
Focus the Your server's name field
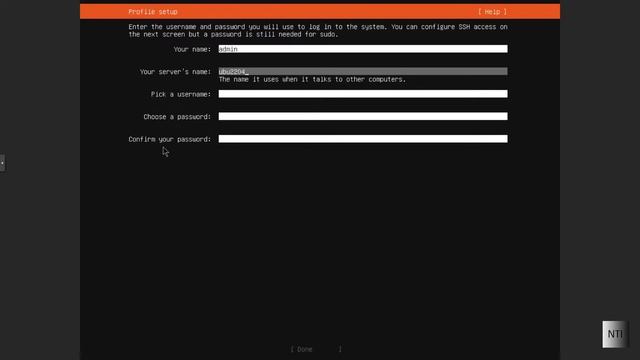click(363, 71)
